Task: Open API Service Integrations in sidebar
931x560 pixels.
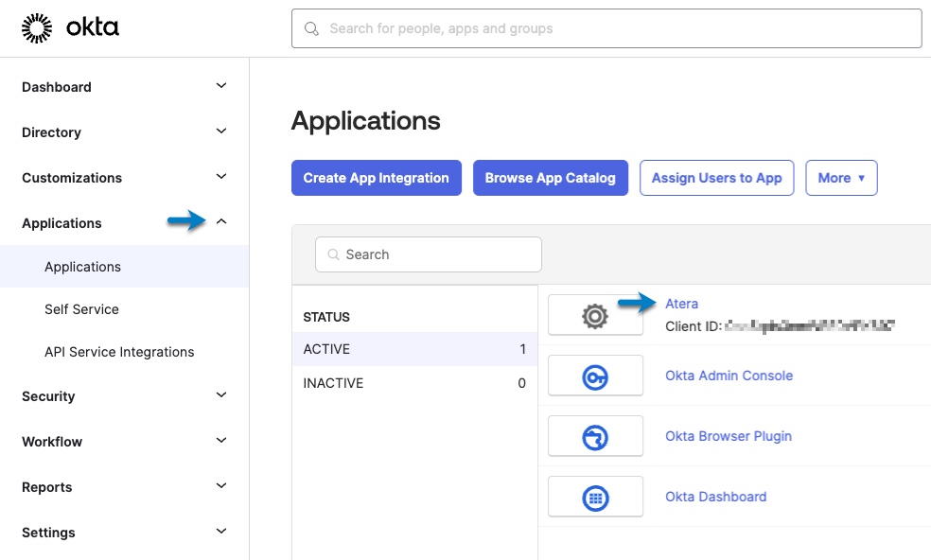Action: tap(119, 352)
